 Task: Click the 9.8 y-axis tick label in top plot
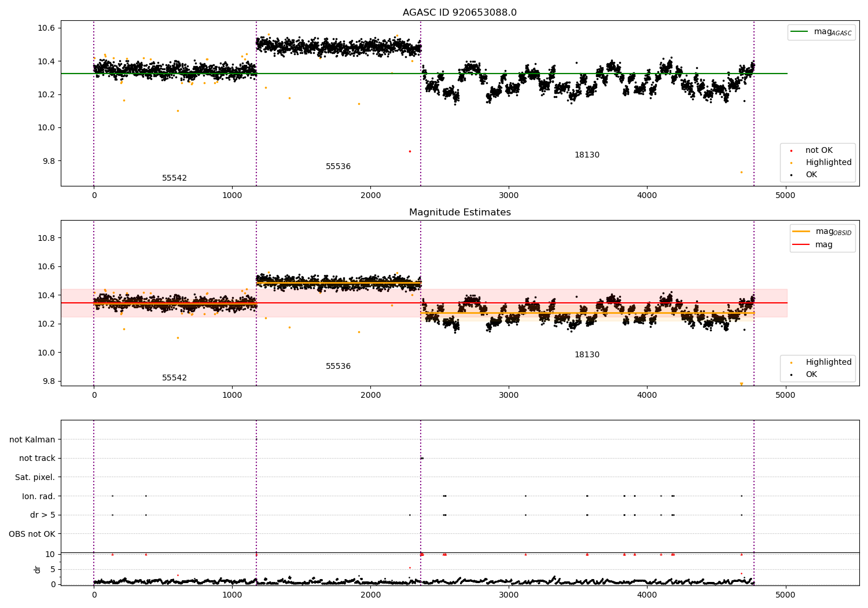48,161
